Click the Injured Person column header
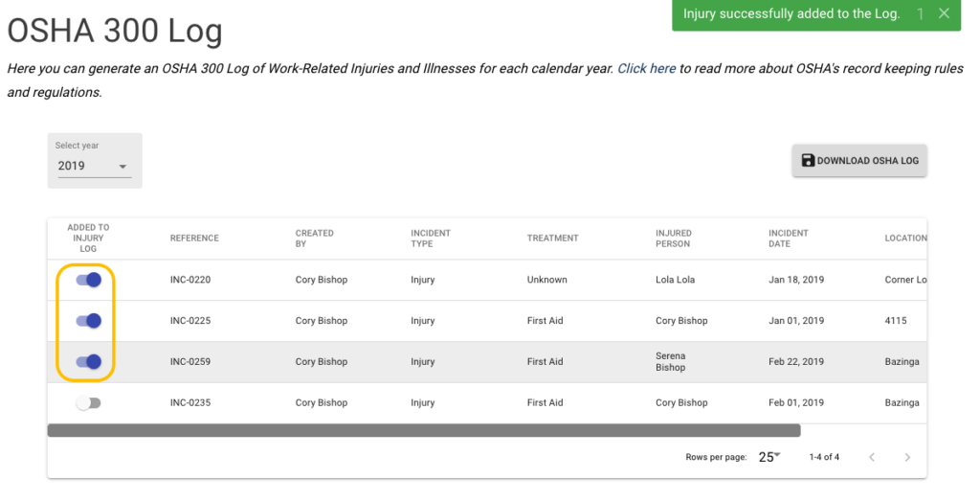 tap(673, 239)
